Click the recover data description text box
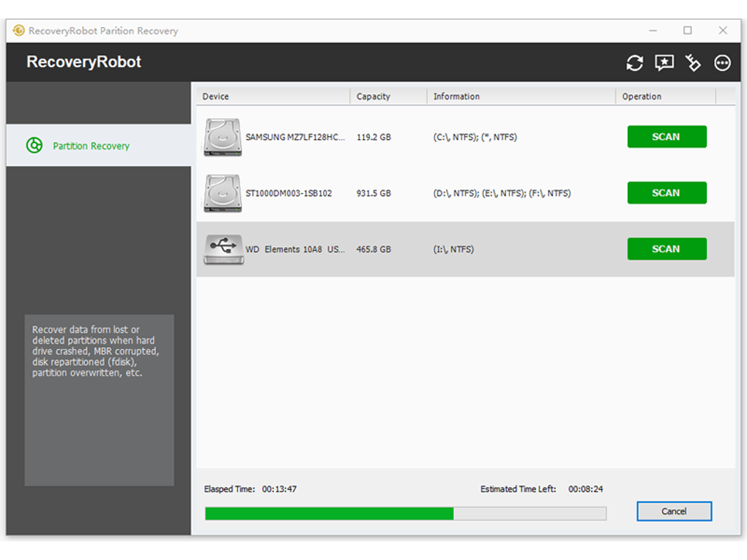This screenshot has width=747, height=560. 99,400
